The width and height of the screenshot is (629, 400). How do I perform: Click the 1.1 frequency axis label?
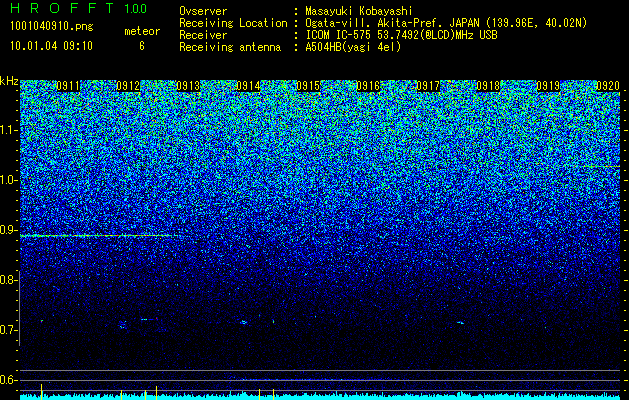7,130
